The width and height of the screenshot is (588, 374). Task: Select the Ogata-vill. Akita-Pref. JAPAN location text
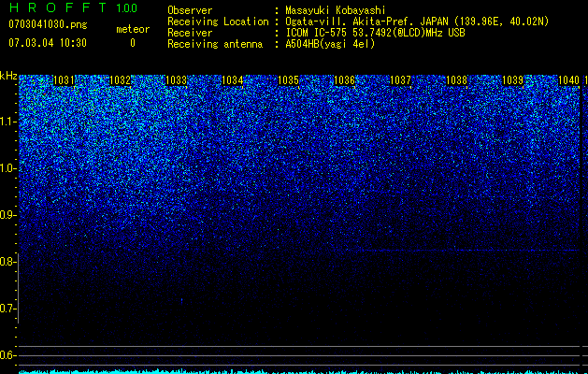pyautogui.click(x=417, y=22)
